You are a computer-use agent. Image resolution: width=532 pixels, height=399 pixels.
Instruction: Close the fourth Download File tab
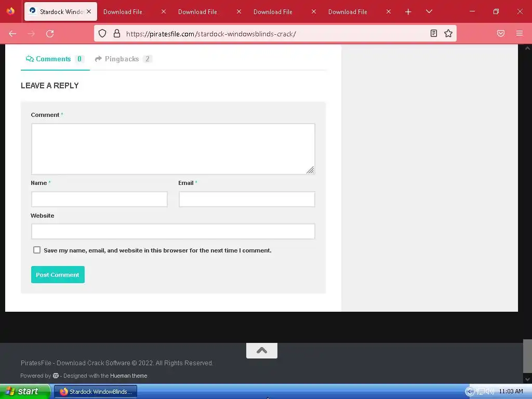coord(389,11)
